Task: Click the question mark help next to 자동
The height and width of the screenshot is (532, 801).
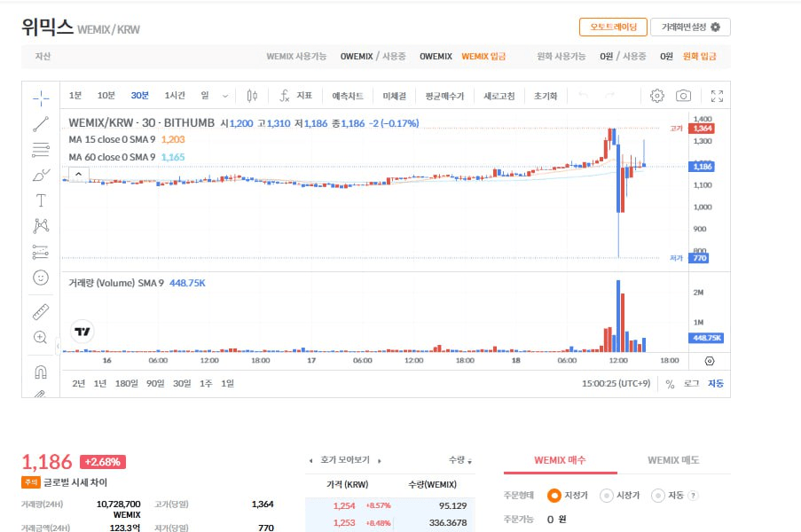Action: 693,496
